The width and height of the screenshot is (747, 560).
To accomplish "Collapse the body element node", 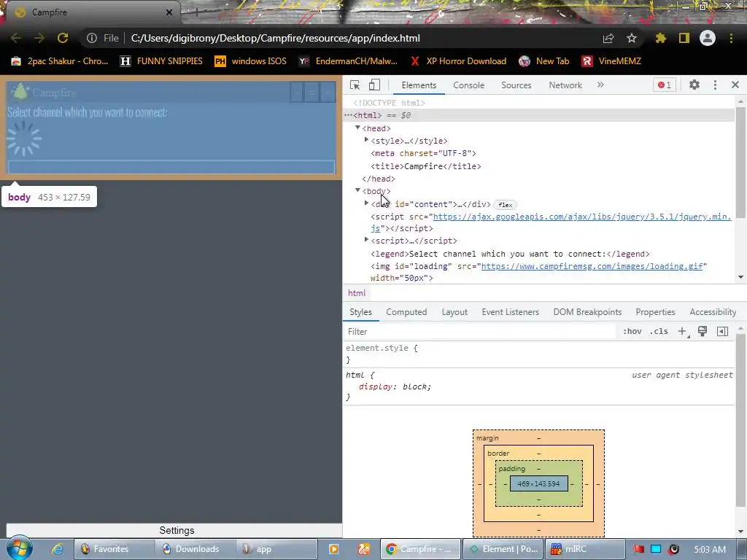I will coord(357,190).
